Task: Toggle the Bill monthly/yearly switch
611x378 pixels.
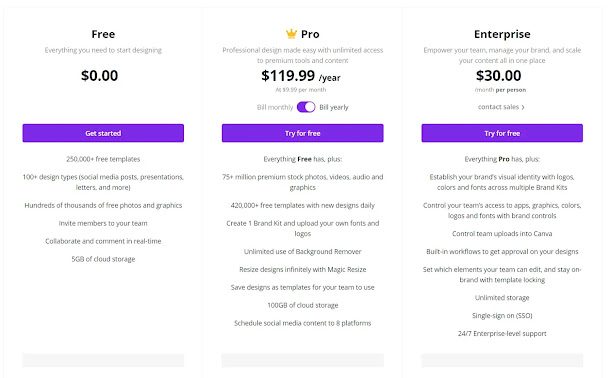Action: pyautogui.click(x=306, y=107)
